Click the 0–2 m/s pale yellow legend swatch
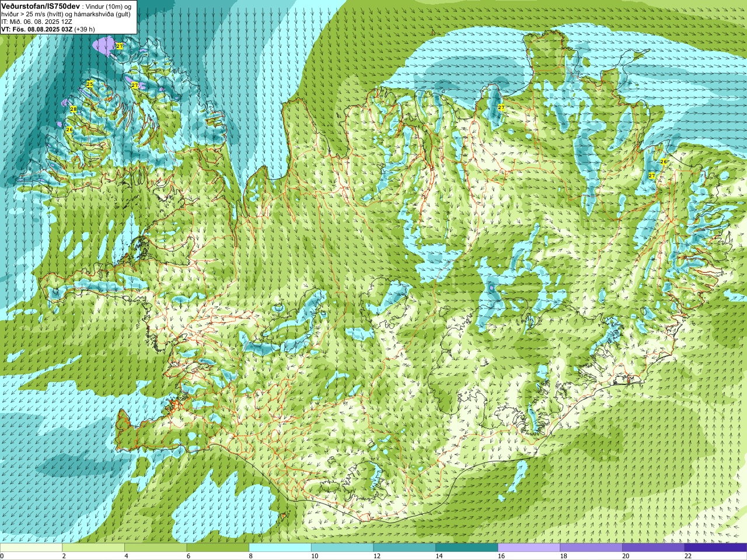The width and height of the screenshot is (747, 560). (31, 548)
